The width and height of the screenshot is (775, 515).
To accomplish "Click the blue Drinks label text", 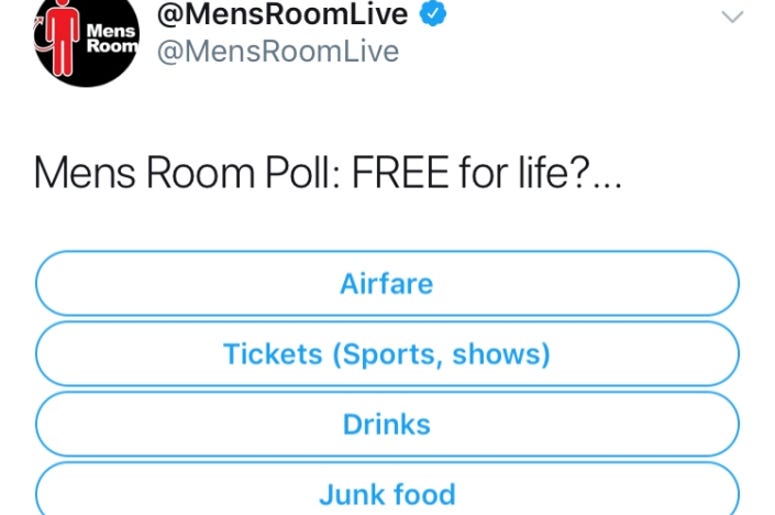I will [x=387, y=424].
